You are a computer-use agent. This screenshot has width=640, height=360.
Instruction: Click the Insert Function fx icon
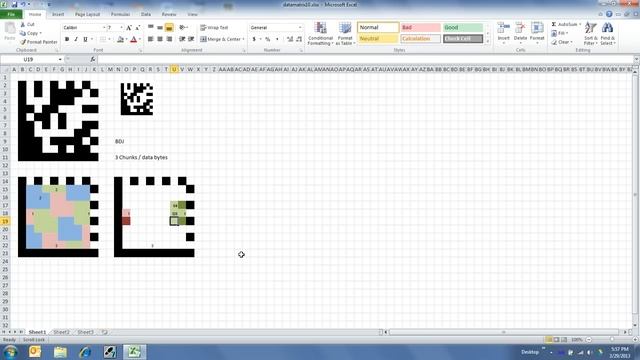pos(93,59)
